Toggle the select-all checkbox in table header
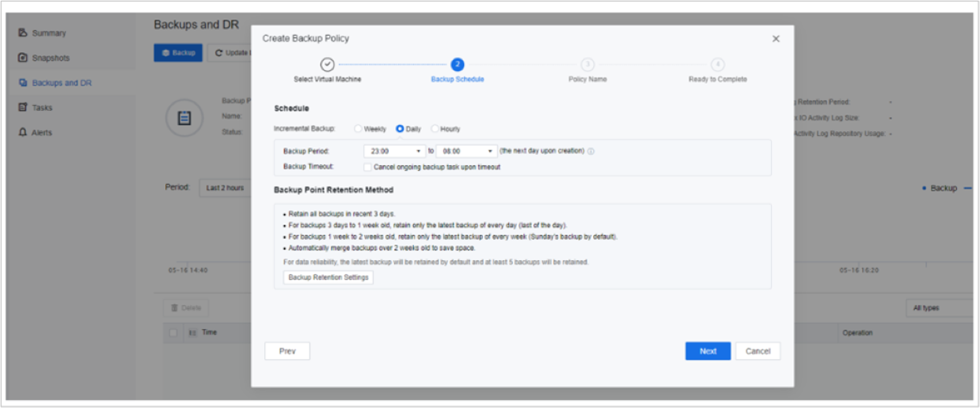Image resolution: width=980 pixels, height=408 pixels. pyautogui.click(x=173, y=333)
